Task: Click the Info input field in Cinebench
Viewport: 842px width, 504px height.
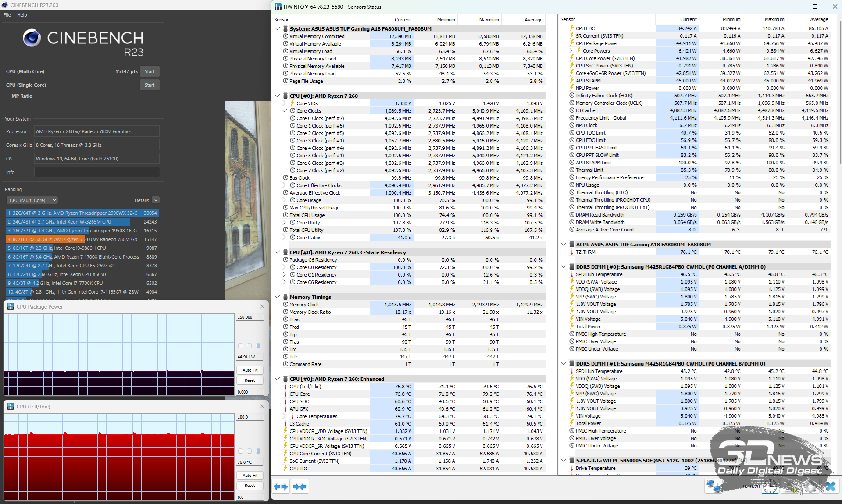Action: (x=97, y=172)
